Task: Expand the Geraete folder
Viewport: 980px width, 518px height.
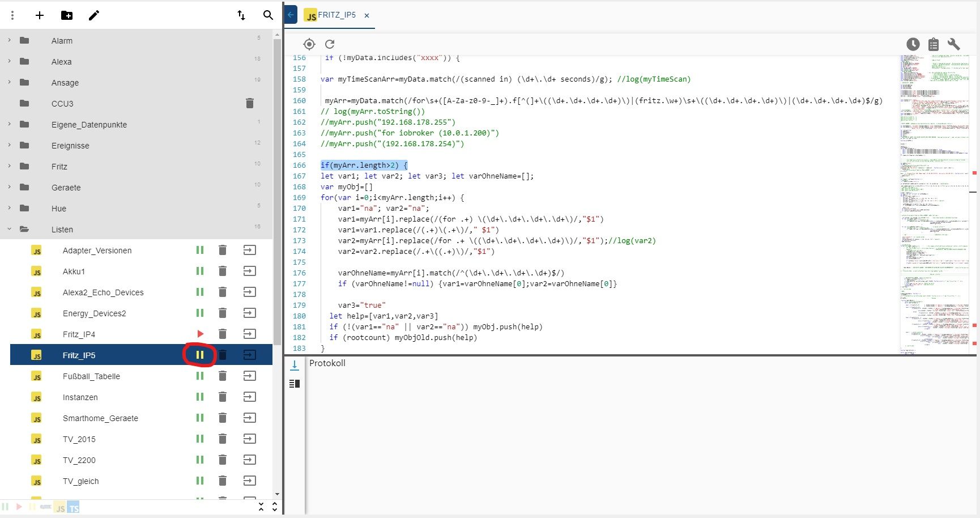Action: 9,187
